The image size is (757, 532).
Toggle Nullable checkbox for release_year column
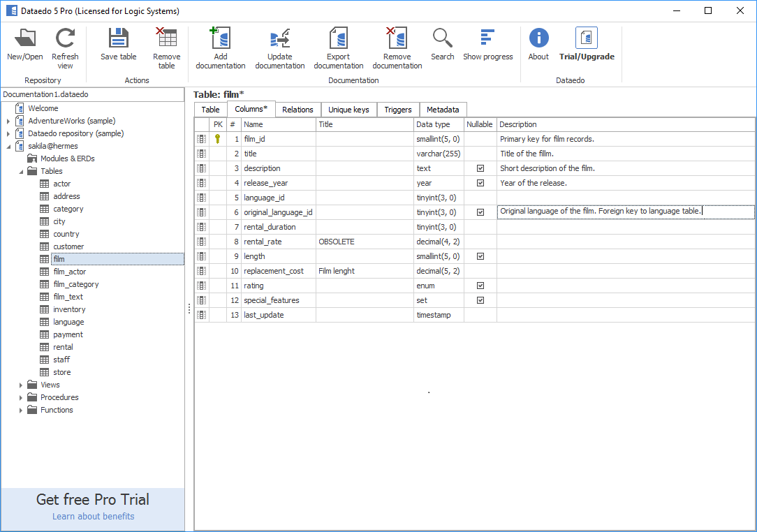coord(480,183)
